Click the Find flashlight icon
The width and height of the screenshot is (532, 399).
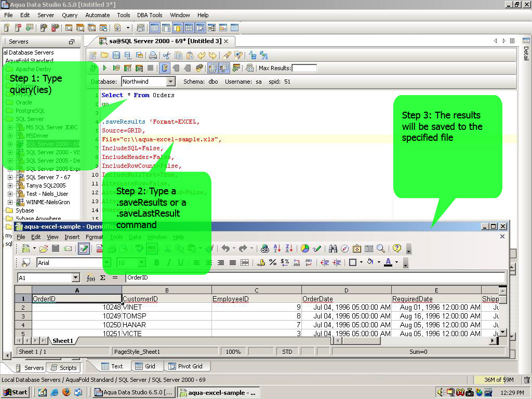pos(227,55)
